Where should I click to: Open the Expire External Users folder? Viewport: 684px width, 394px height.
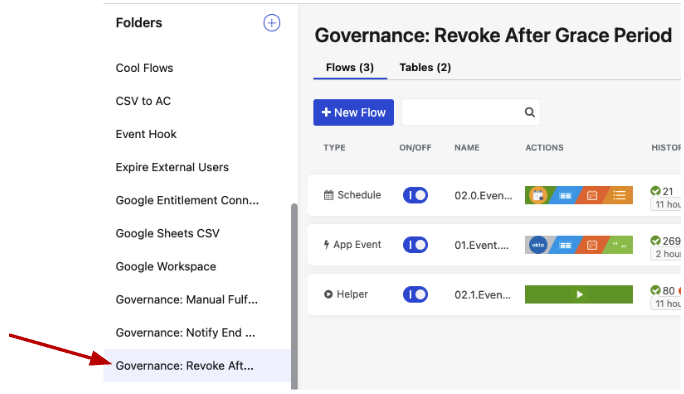(x=172, y=168)
